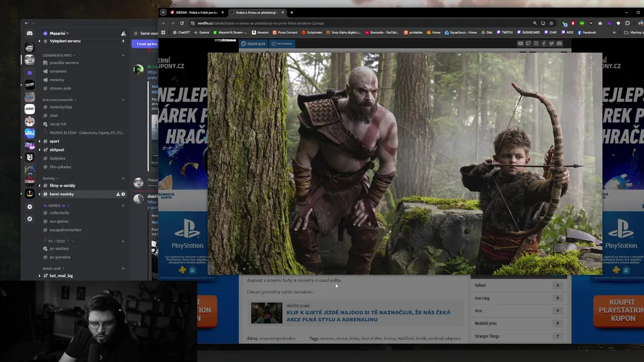
Task: Click Discord invite people icon beside Mazarini
Action: pyautogui.click(x=123, y=34)
